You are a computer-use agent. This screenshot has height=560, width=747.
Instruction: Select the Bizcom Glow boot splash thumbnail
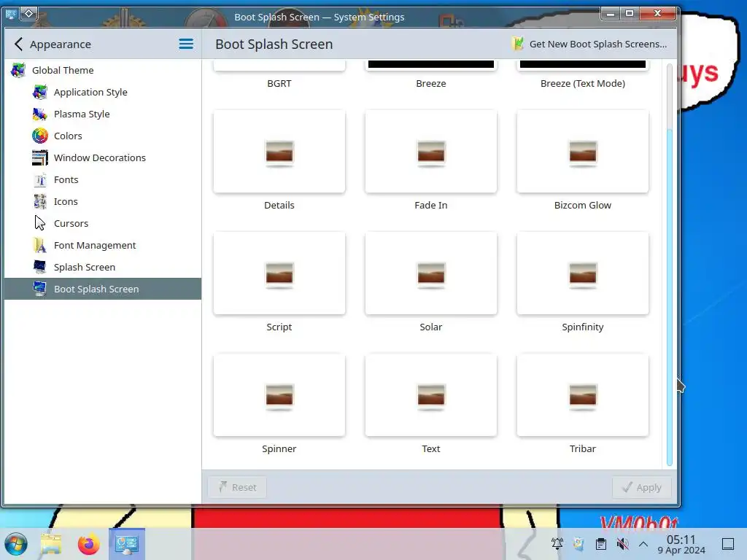[583, 152]
